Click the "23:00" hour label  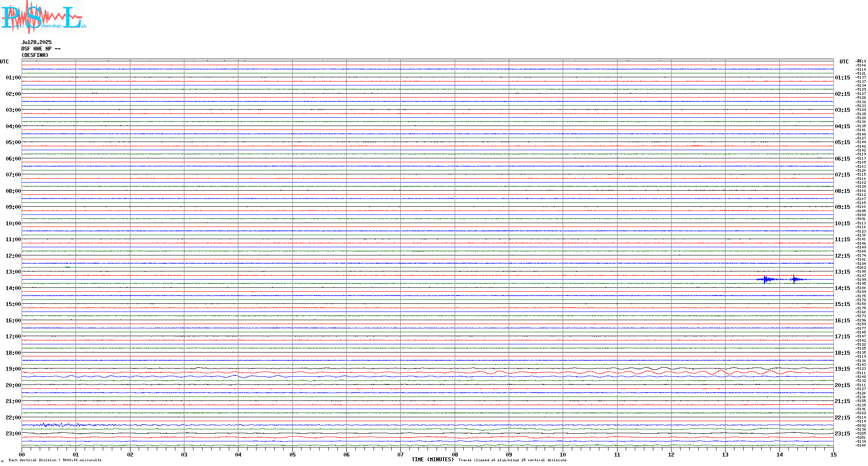pyautogui.click(x=13, y=434)
